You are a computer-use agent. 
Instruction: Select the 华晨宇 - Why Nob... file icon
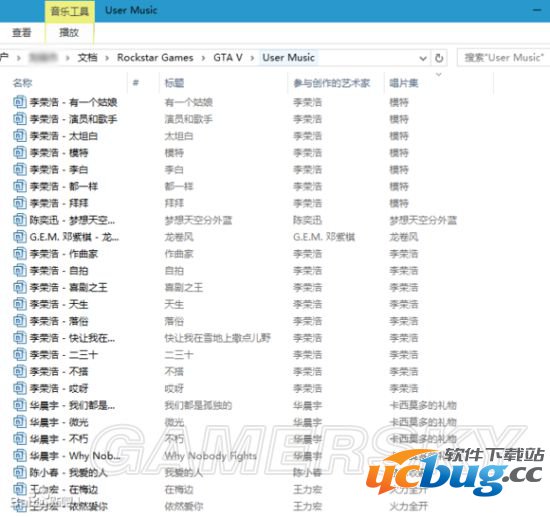pos(20,456)
